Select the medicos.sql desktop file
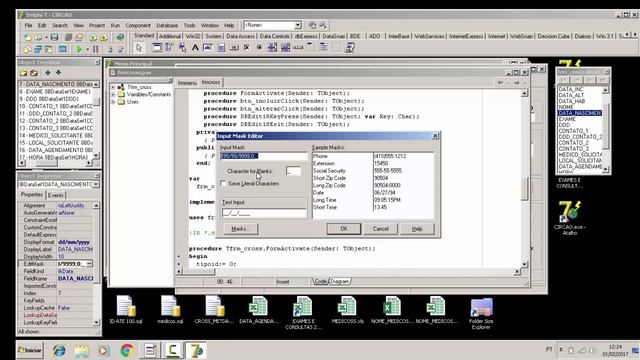The height and width of the screenshot is (360, 640). click(170, 310)
